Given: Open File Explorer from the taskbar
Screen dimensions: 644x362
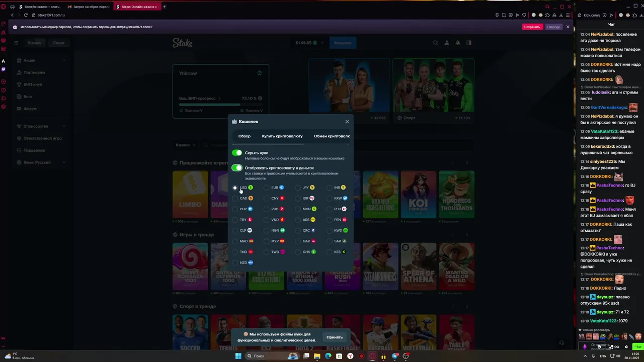Looking at the screenshot, I should (x=317, y=356).
